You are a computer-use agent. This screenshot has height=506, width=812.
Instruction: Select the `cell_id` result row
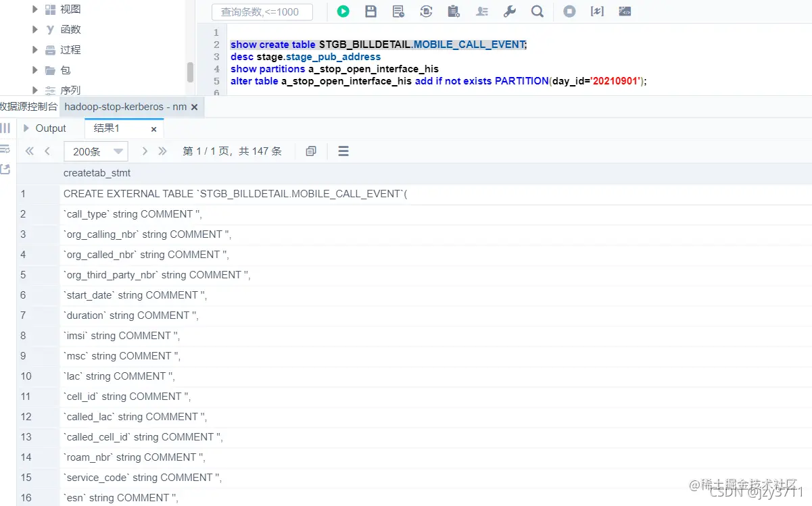(414, 397)
